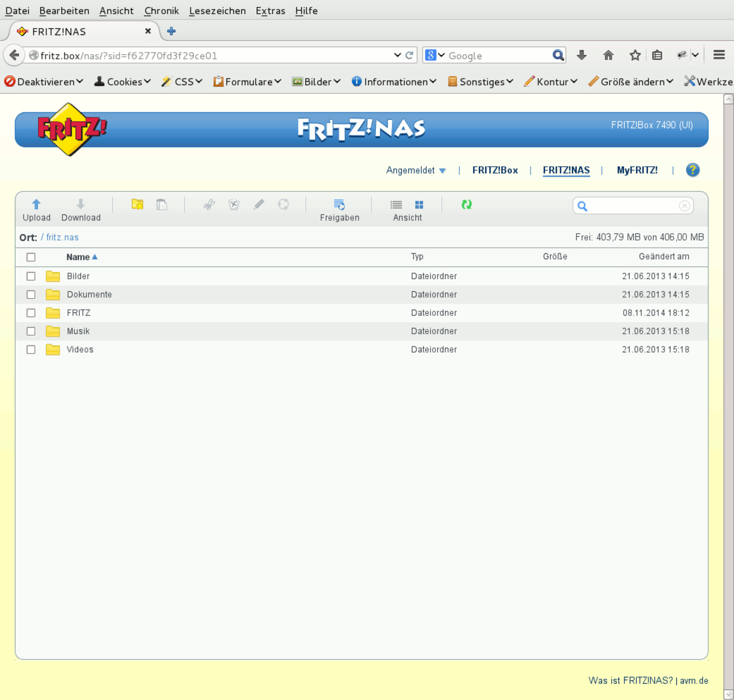734x700 pixels.
Task: Click the green refresh icon
Action: tap(467, 205)
